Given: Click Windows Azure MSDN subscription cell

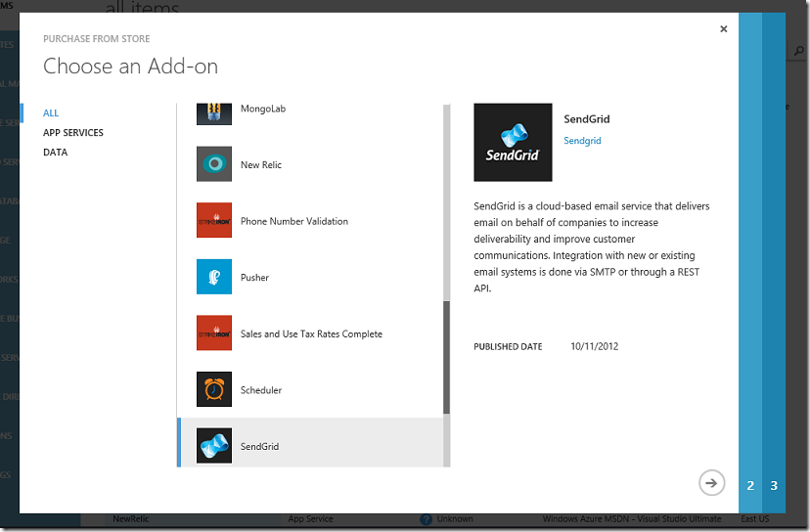Looking at the screenshot, I should tap(632, 518).
